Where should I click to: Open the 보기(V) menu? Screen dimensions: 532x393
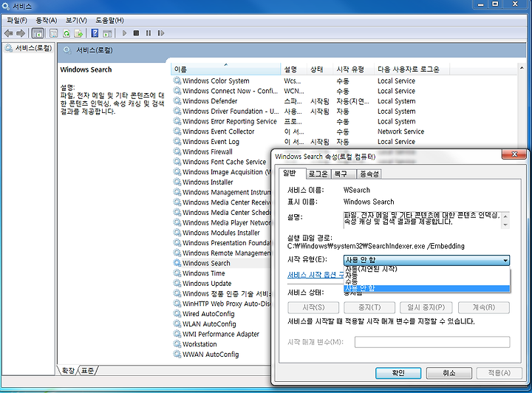tap(76, 21)
